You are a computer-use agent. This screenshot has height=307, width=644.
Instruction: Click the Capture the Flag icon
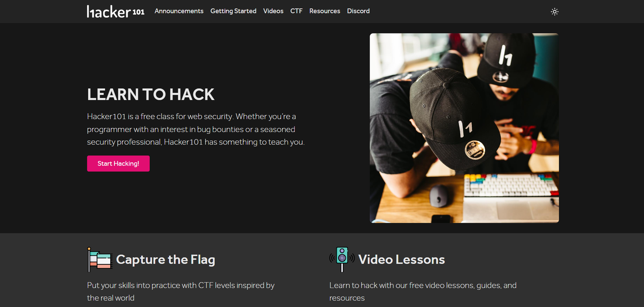coord(100,259)
